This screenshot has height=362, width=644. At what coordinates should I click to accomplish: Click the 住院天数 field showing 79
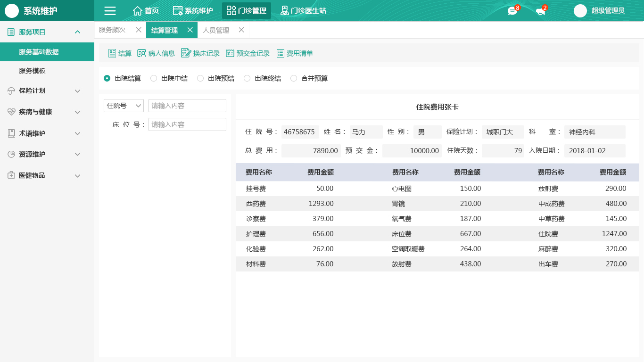pyautogui.click(x=503, y=151)
